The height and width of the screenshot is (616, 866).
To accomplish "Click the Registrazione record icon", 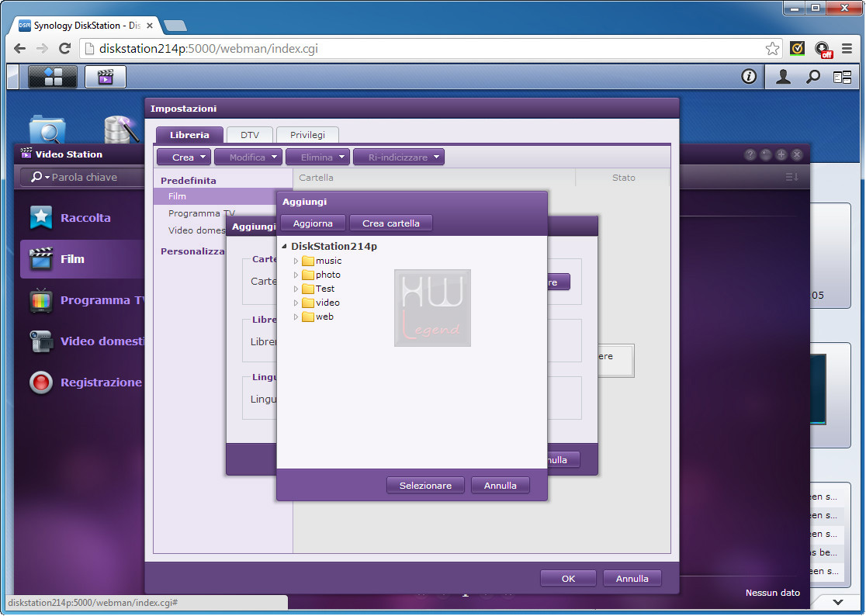I will click(41, 382).
